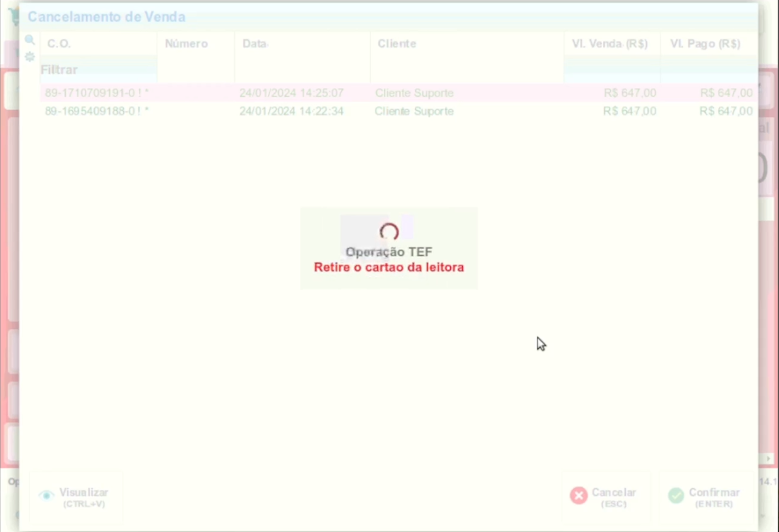The image size is (779, 532).
Task: Click the Retire o cartao da leitora message
Action: pos(389,267)
